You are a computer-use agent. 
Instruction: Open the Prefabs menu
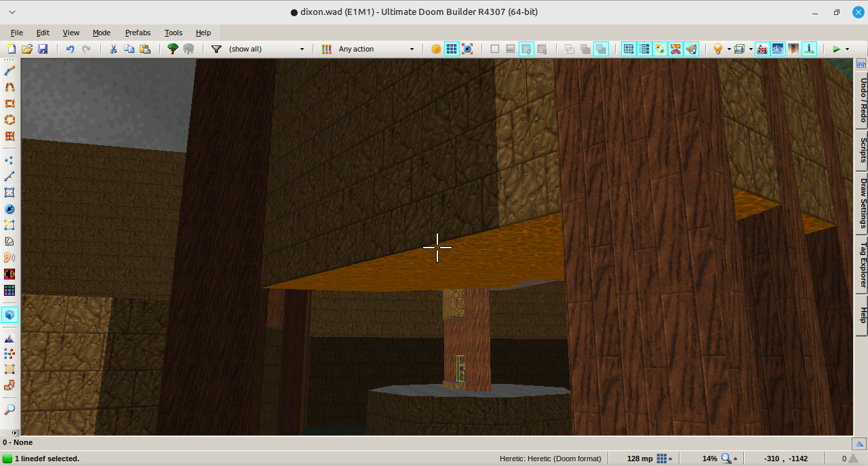138,33
